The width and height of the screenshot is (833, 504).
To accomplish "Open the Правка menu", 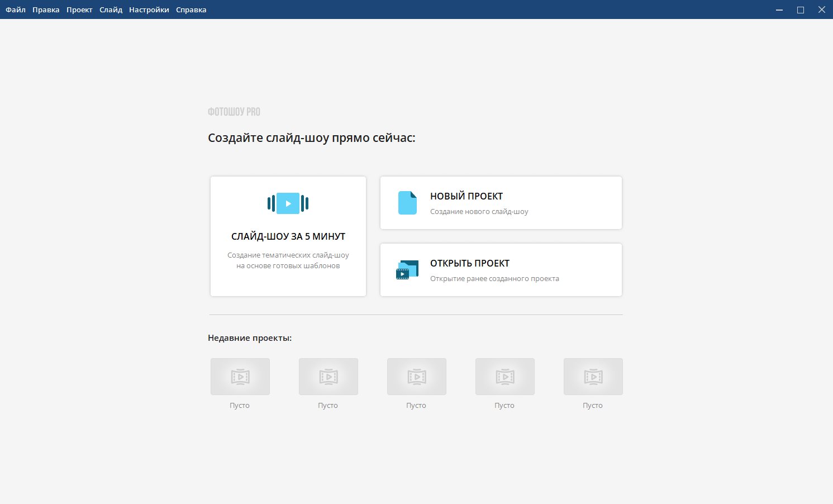I will (x=46, y=9).
